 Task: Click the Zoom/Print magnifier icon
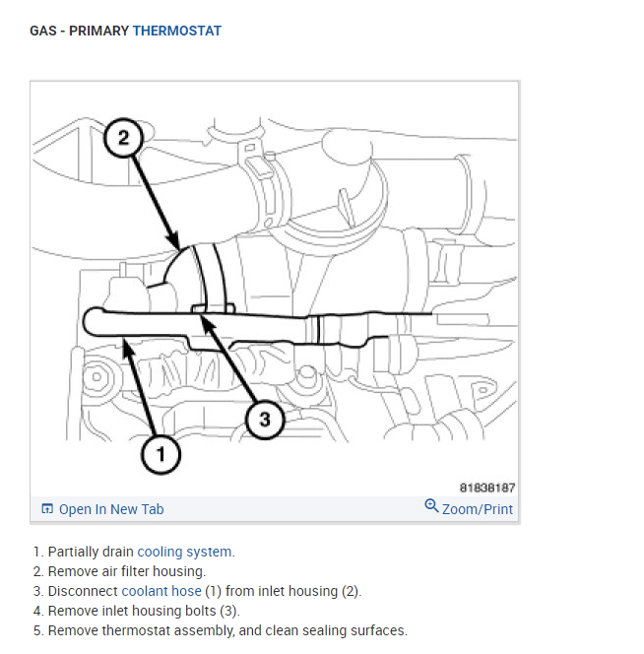pyautogui.click(x=431, y=506)
